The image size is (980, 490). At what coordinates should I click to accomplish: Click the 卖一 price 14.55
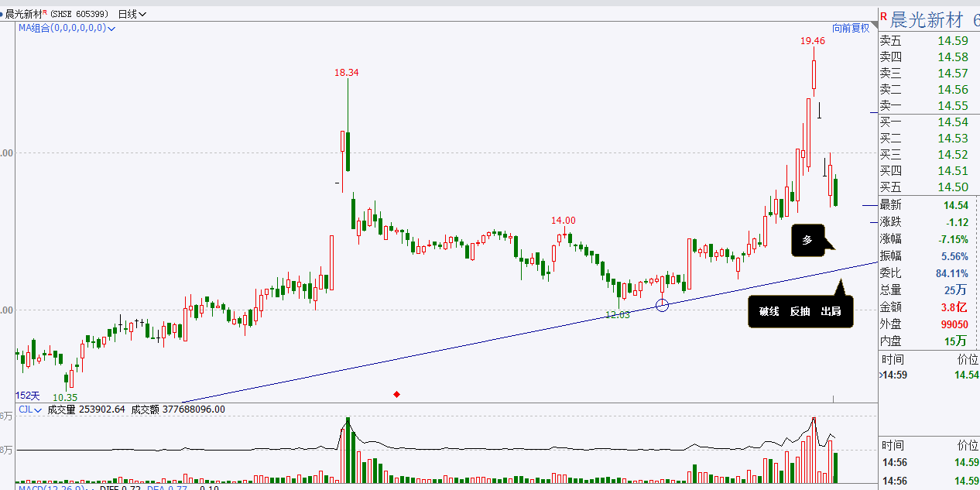(952, 105)
